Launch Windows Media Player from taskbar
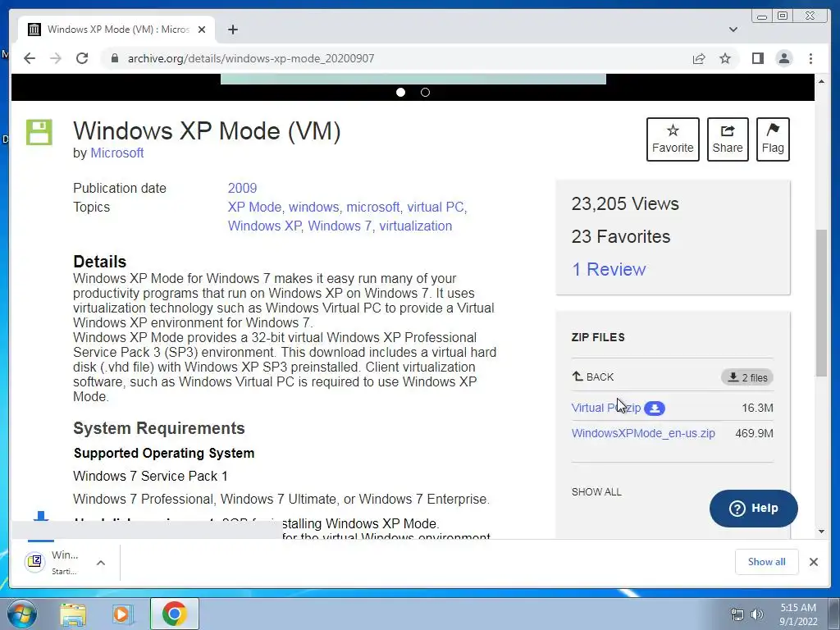Viewport: 840px width, 630px height. click(121, 614)
